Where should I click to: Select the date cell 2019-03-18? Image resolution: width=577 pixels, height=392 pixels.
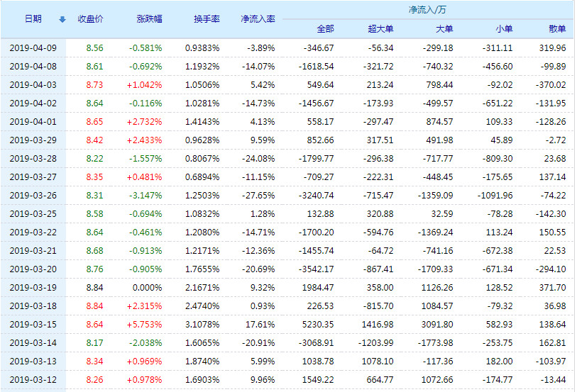tap(33, 306)
